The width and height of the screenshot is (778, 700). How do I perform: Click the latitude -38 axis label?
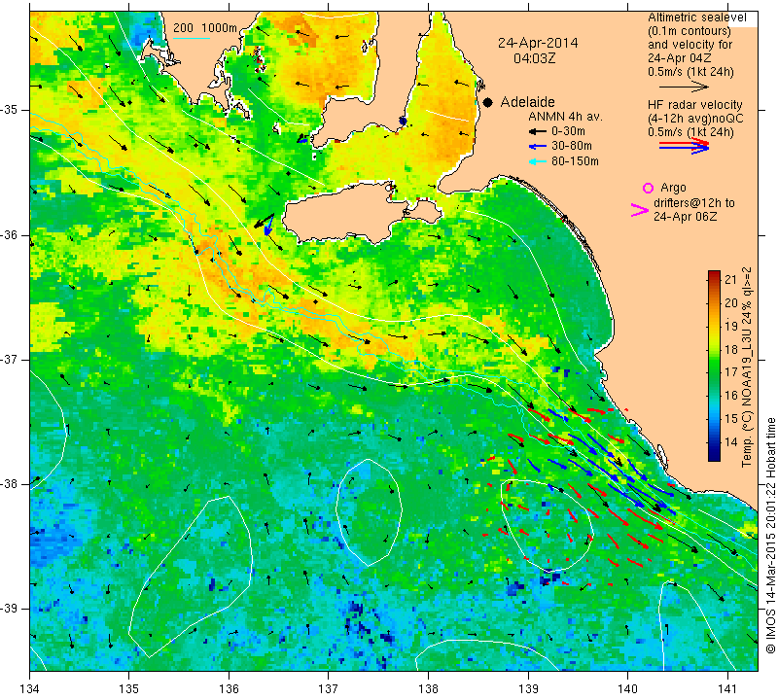point(11,484)
